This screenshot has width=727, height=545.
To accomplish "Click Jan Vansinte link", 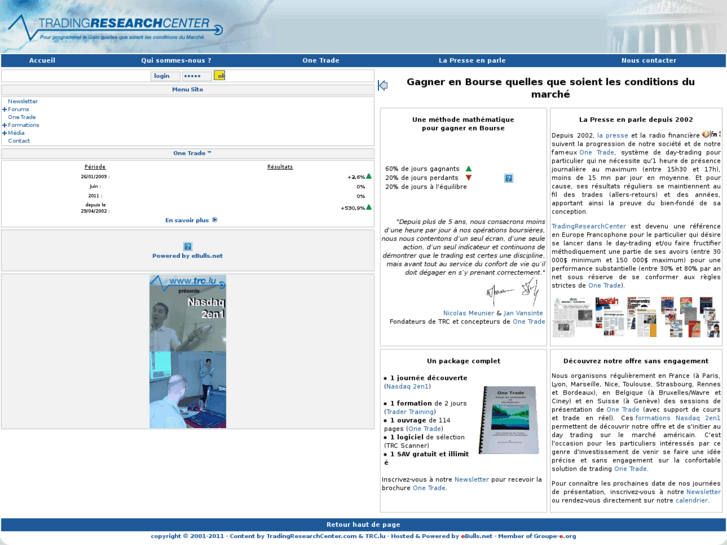I will click(523, 313).
